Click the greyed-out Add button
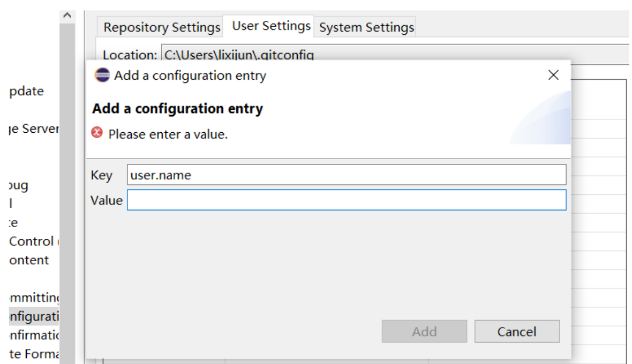The height and width of the screenshot is (364, 632). point(424,332)
